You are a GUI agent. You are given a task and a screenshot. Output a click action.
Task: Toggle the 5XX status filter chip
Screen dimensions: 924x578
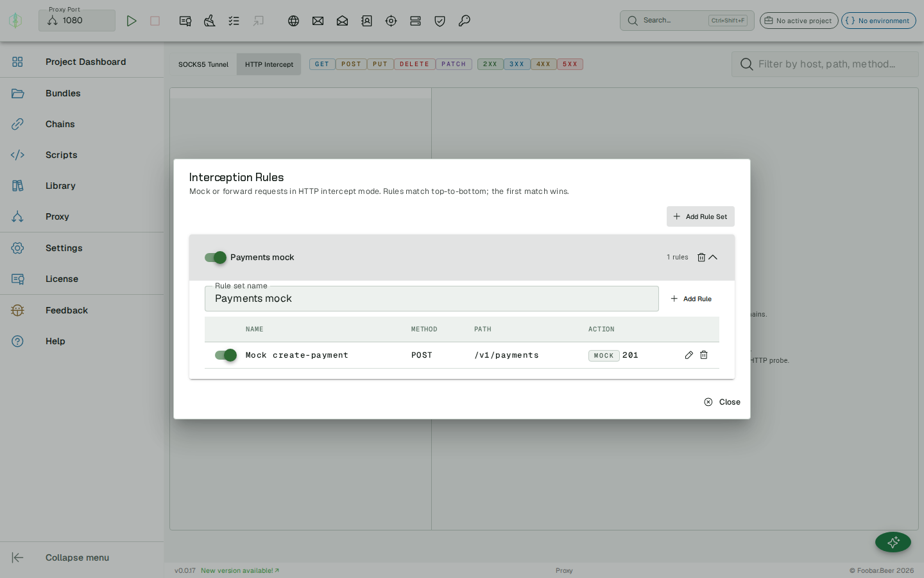570,64
